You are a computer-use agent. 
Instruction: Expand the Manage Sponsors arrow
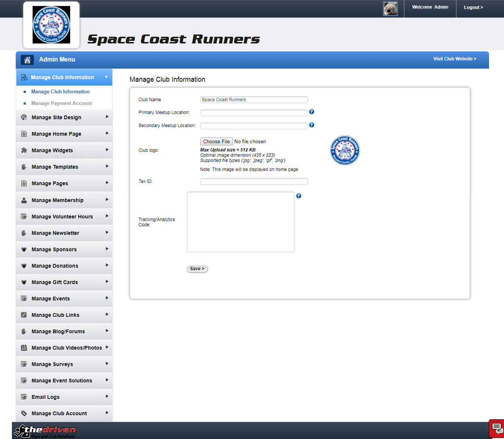107,249
